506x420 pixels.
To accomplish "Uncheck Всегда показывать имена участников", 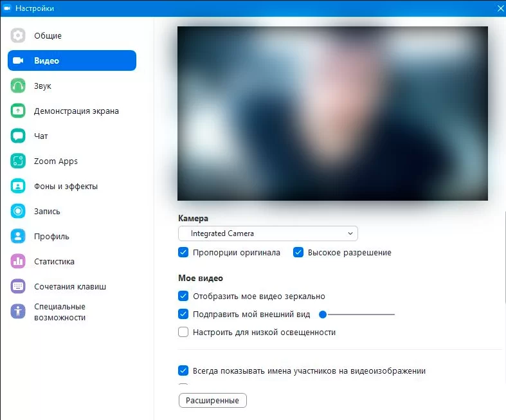I will pyautogui.click(x=183, y=370).
